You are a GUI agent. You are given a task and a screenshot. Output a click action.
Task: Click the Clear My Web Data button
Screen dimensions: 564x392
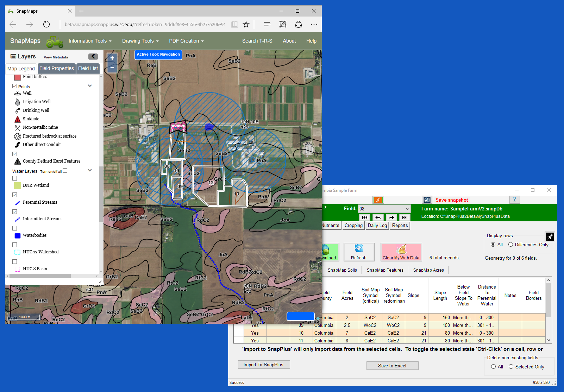tap(401, 252)
